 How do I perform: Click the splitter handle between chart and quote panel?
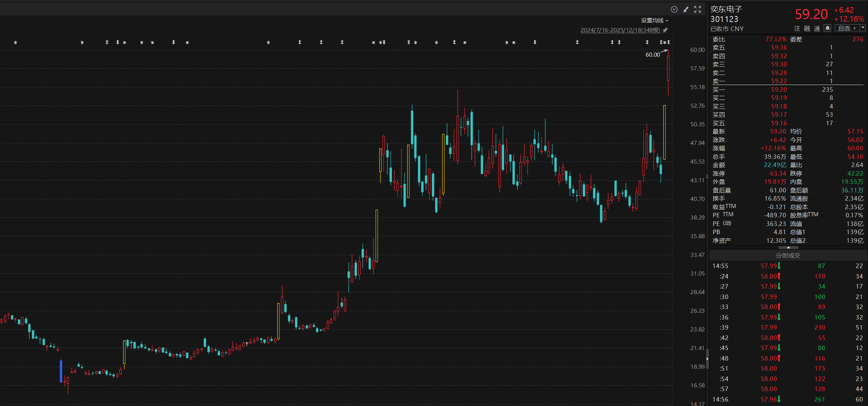pos(707,176)
